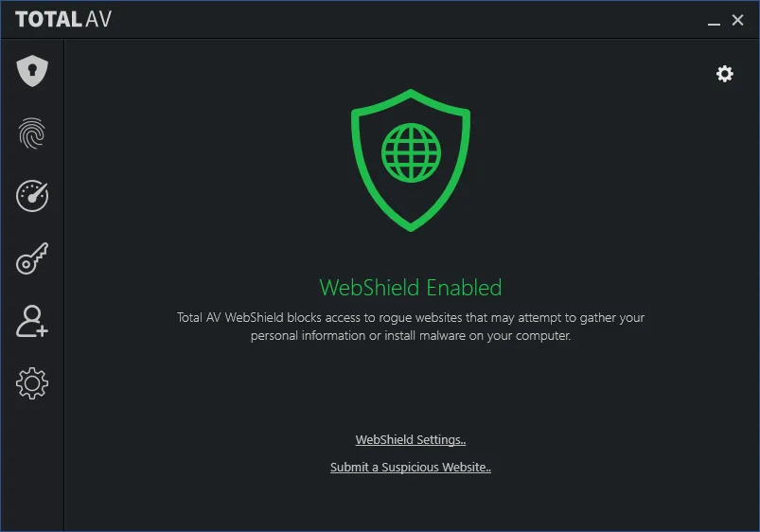
Task: Close the TotalAV window
Action: tap(737, 20)
